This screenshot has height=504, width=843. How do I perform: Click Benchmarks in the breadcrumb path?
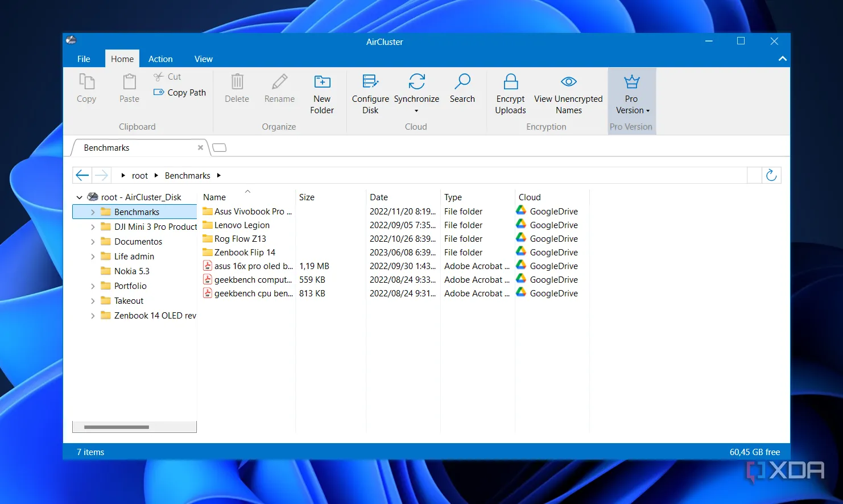coord(188,176)
